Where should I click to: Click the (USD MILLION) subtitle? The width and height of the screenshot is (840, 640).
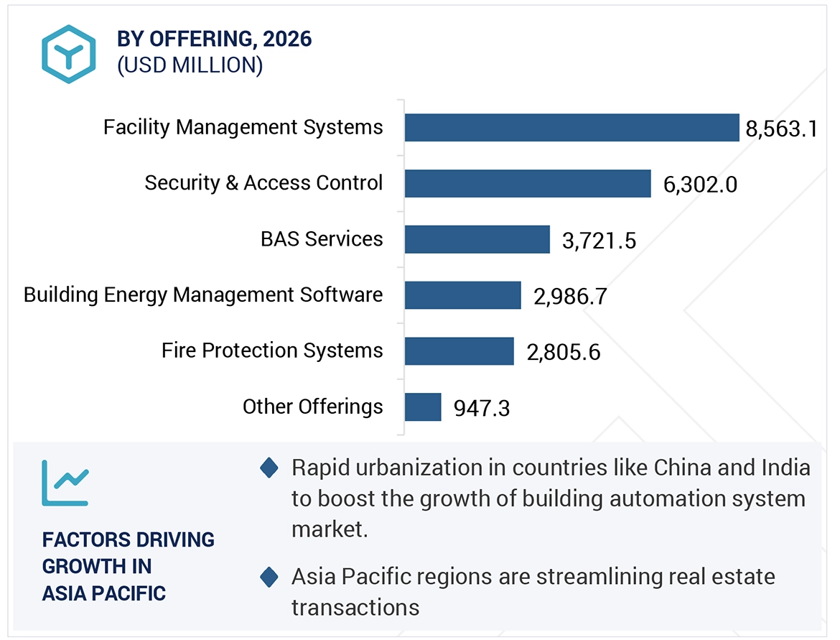[190, 65]
